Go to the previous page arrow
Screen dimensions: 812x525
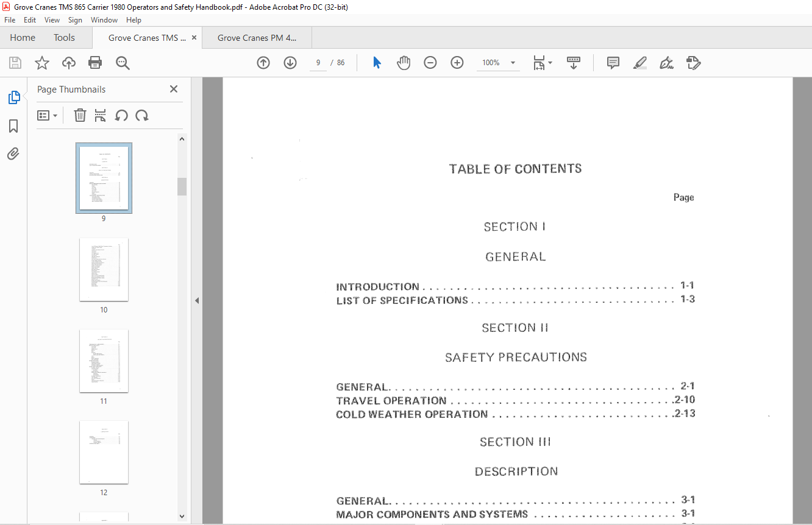(x=263, y=63)
